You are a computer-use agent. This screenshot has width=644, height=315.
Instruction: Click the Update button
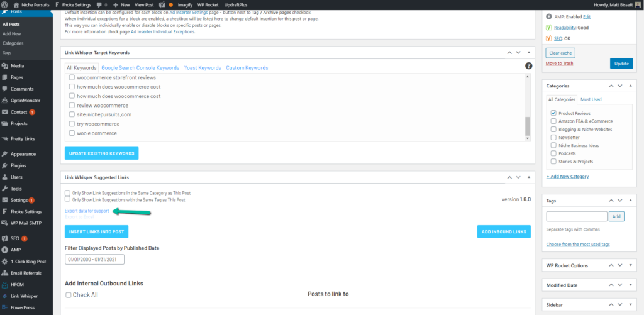621,64
